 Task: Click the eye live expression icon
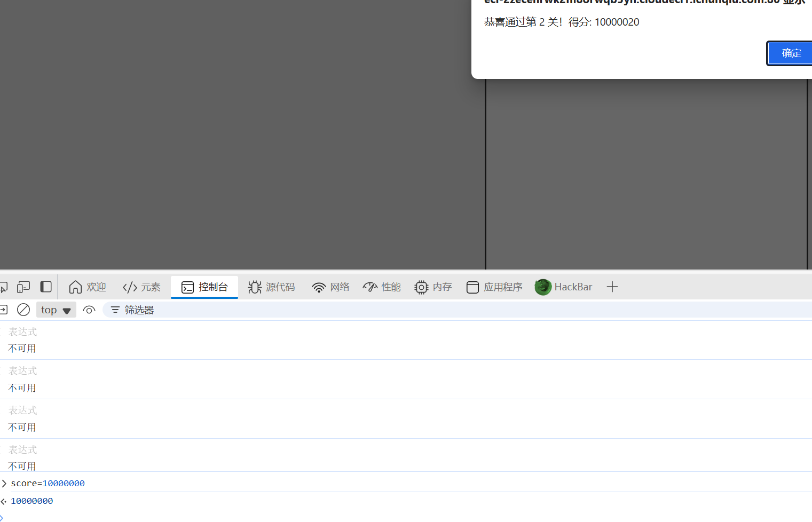click(x=89, y=310)
